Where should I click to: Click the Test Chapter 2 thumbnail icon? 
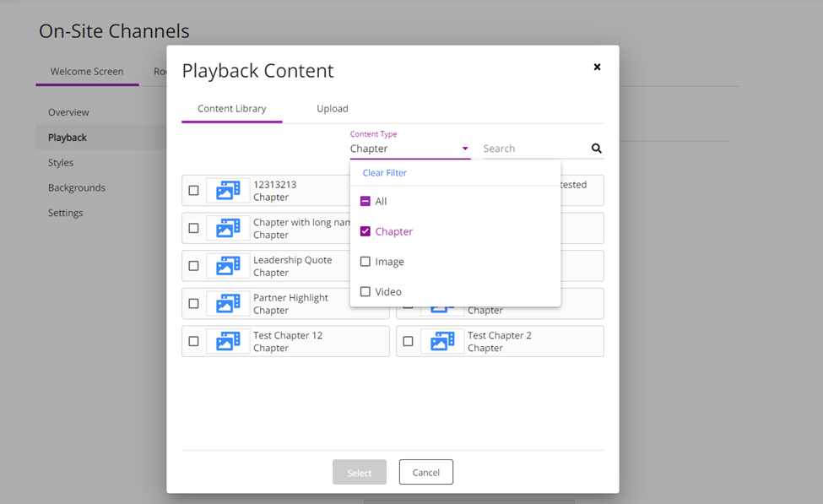click(442, 341)
